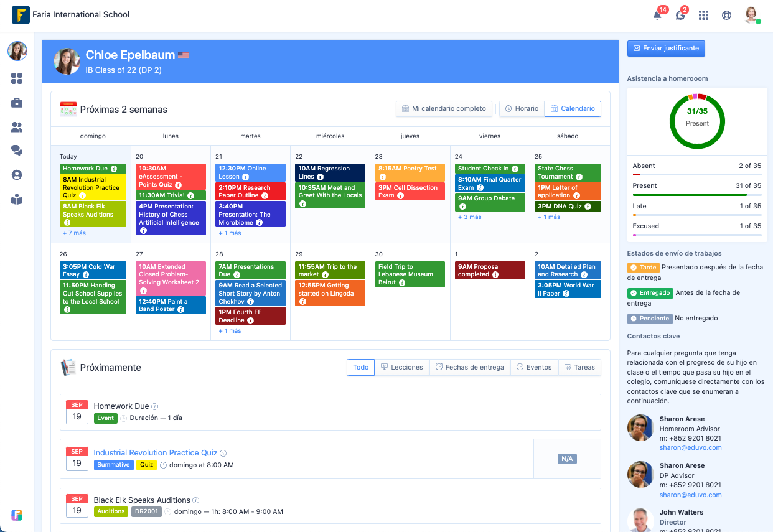Click the Faria school logo icon
Image resolution: width=773 pixels, height=532 pixels.
(x=21, y=14)
